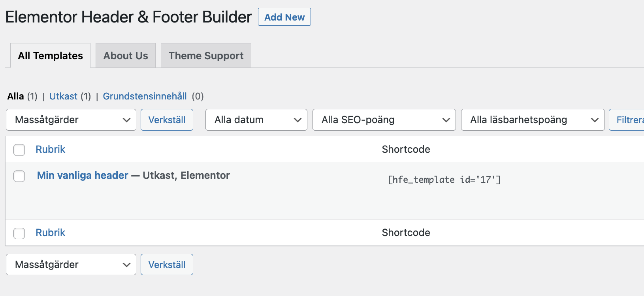Tick checkbox for Min vanliga header

pyautogui.click(x=19, y=176)
